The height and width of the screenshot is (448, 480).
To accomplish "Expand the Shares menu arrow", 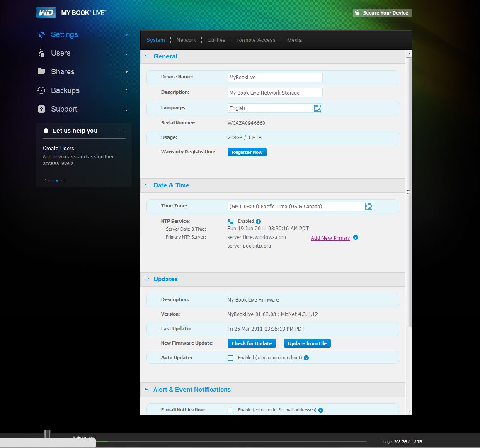I will (x=126, y=71).
